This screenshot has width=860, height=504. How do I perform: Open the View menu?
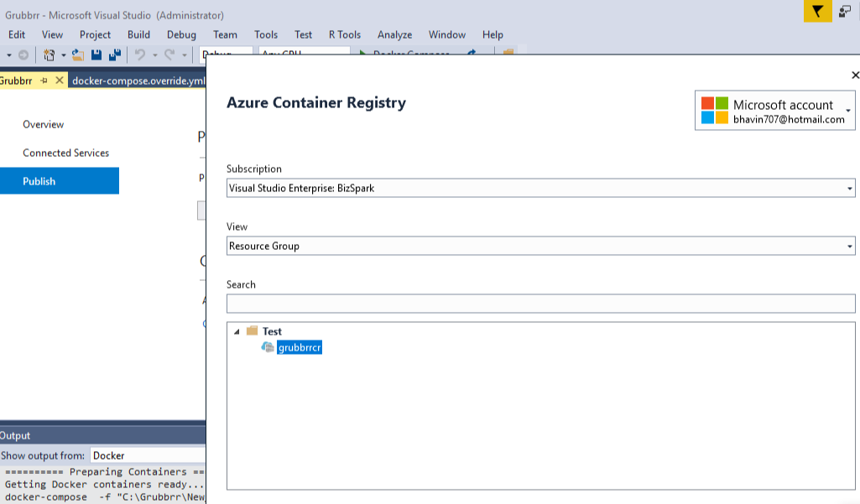(x=52, y=34)
